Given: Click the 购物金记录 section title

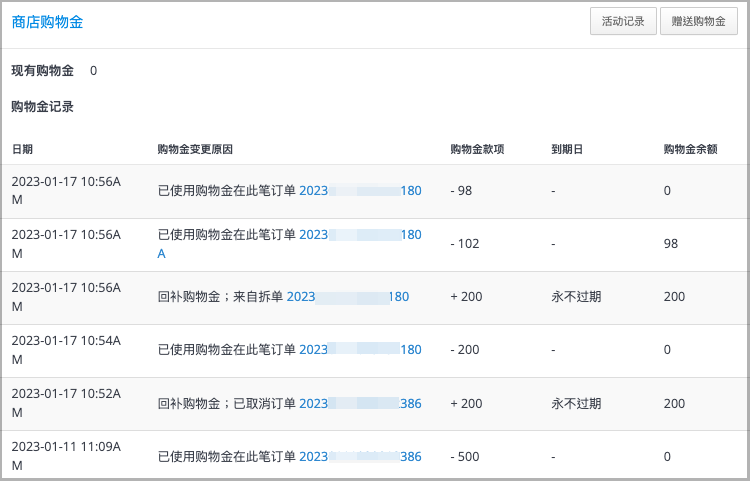Looking at the screenshot, I should (43, 107).
